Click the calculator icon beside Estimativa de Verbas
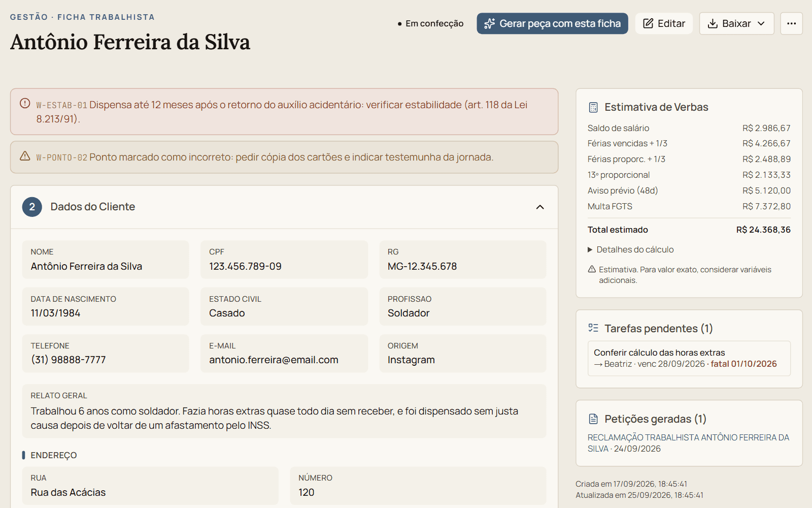Screen dimensions: 812x508 (x=593, y=107)
